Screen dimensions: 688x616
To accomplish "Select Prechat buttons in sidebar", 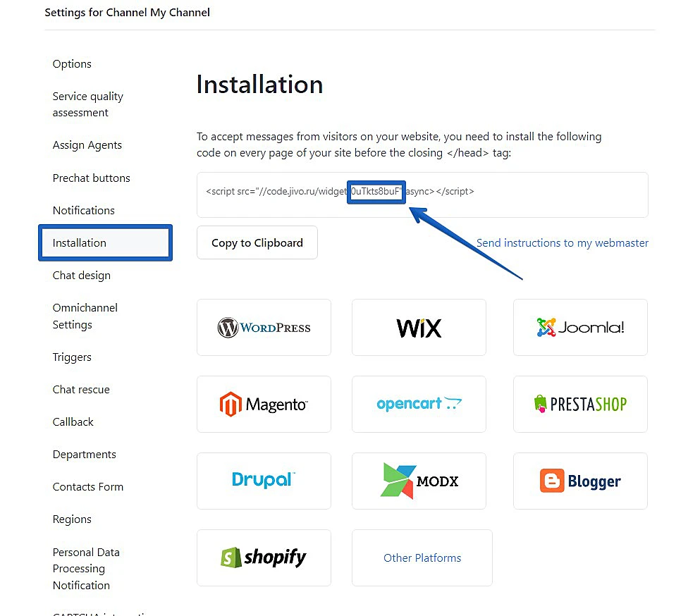I will [91, 178].
